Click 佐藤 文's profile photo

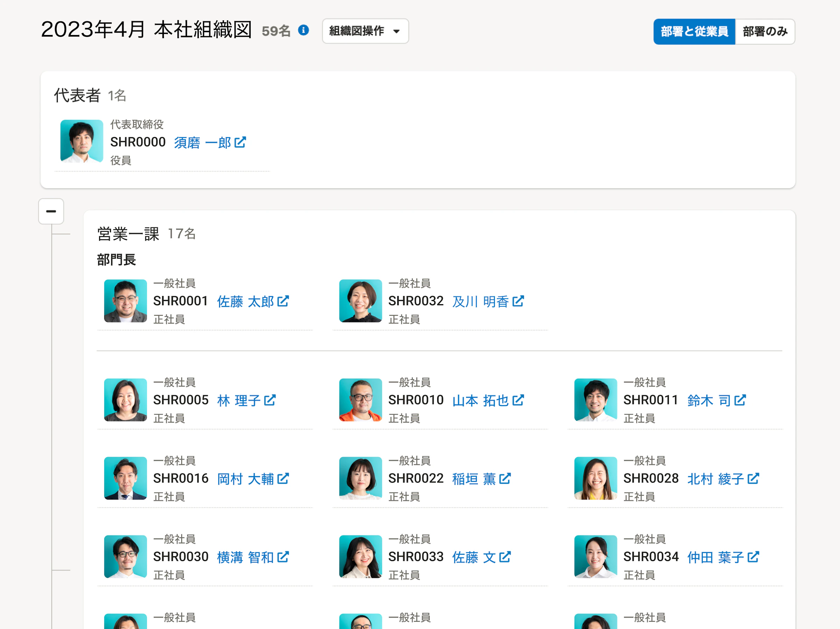click(x=360, y=557)
